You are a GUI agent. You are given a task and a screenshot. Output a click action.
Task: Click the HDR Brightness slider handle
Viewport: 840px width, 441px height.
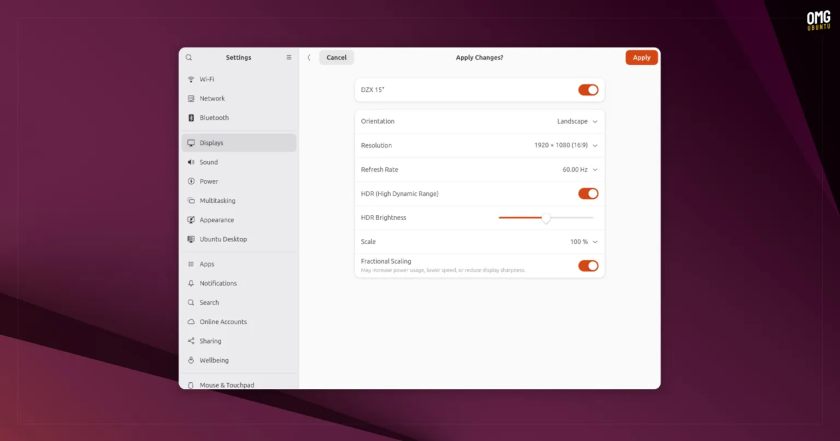click(546, 218)
